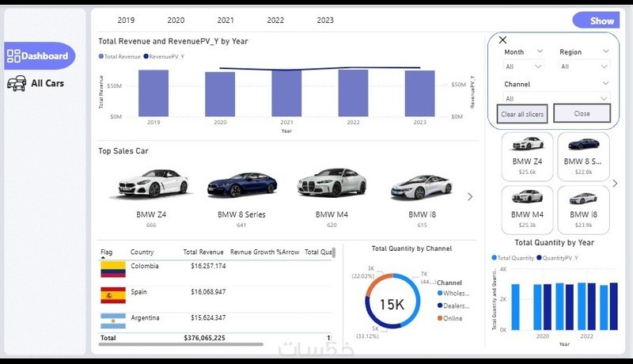Screen dimensions: 633x364
Task: Expand the Channel All dropdown
Action: coord(556,98)
